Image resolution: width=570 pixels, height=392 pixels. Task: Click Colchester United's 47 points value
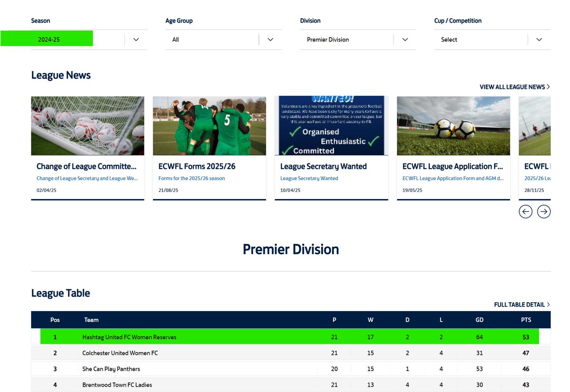tap(526, 353)
